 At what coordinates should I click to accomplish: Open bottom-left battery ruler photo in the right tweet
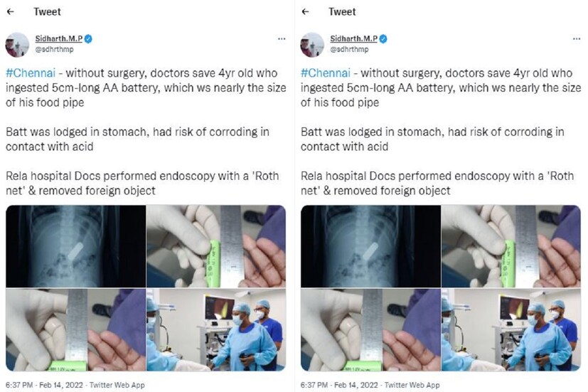(x=370, y=330)
